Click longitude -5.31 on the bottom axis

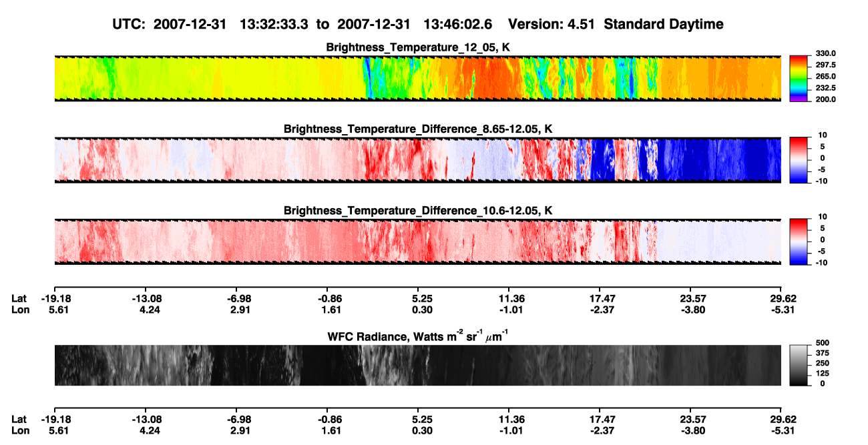783,431
